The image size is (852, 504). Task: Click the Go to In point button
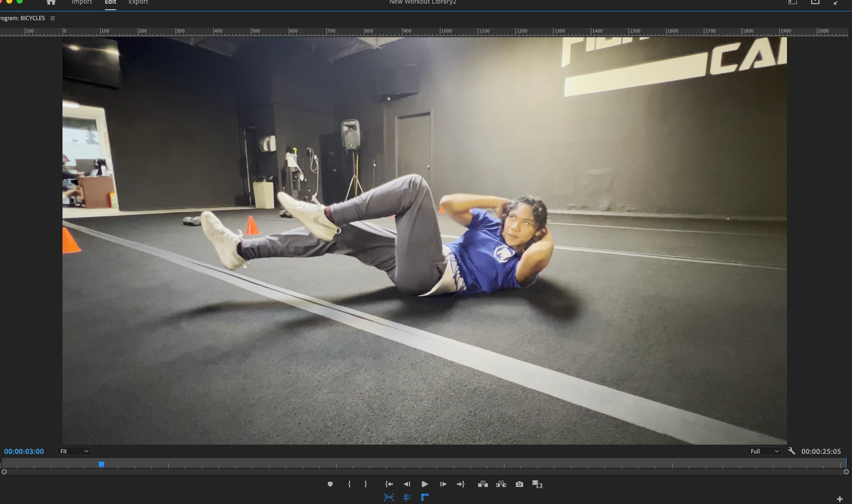click(x=389, y=484)
